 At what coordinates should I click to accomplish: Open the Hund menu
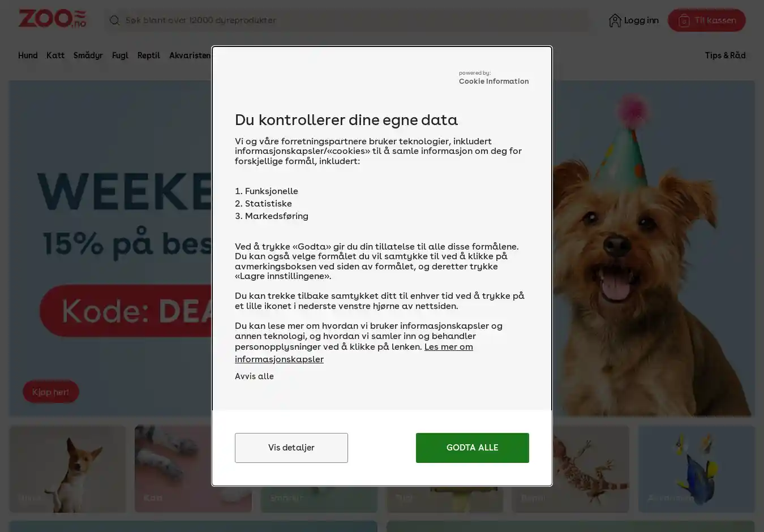coord(28,55)
